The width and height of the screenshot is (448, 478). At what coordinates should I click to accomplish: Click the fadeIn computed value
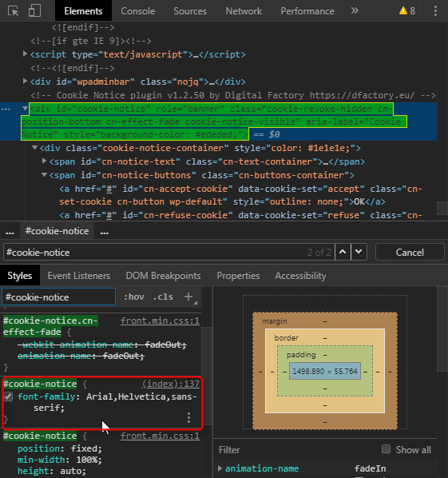coord(370,468)
